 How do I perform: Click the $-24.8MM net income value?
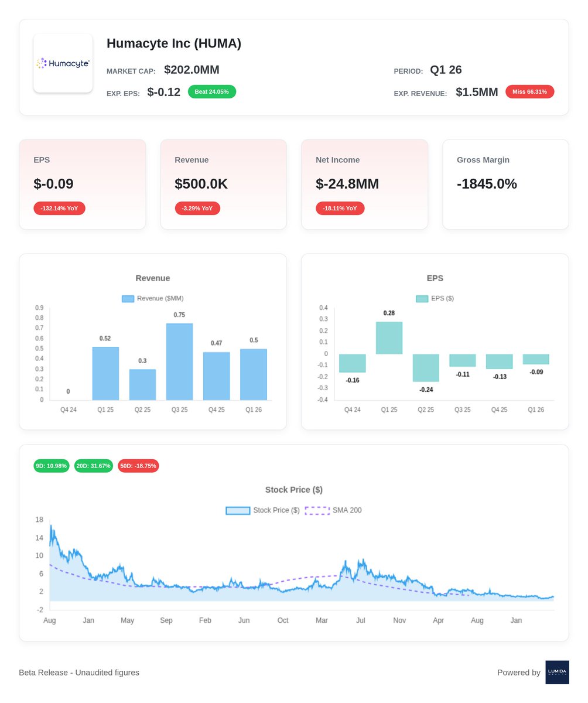[x=347, y=184]
